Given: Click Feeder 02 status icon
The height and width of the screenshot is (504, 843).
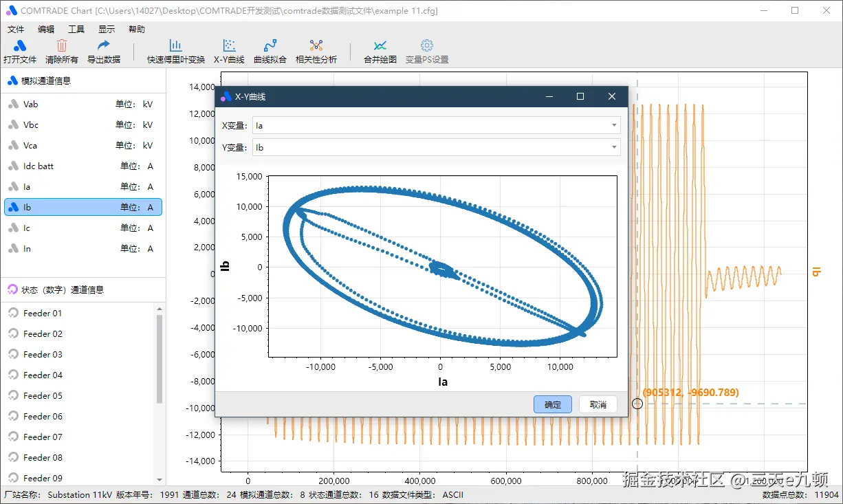Looking at the screenshot, I should [13, 333].
